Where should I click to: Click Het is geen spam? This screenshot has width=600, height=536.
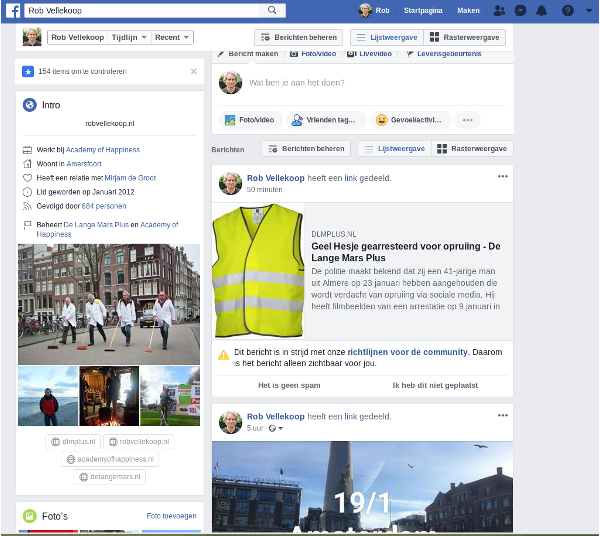point(289,386)
